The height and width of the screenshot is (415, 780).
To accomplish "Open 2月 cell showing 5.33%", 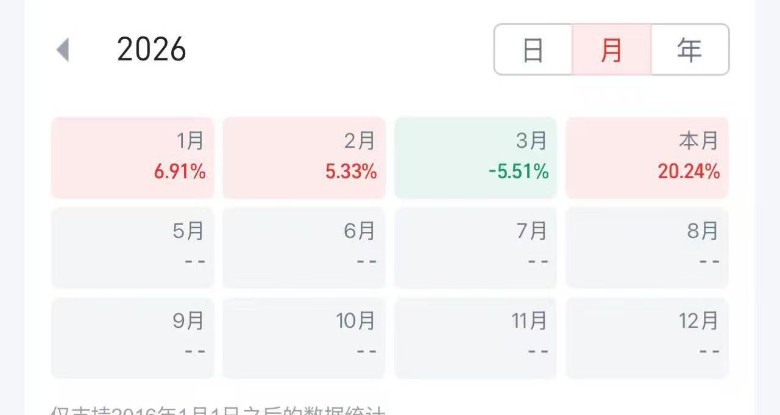I will pyautogui.click(x=304, y=157).
